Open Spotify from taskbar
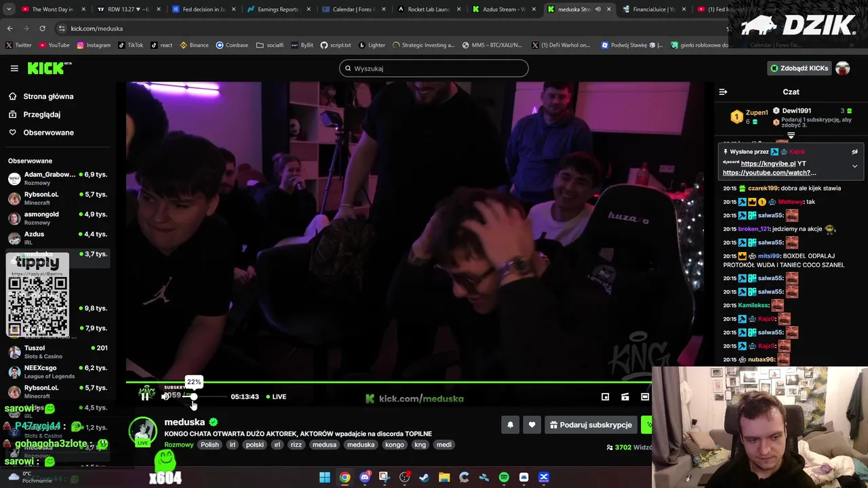868x488 pixels. pyautogui.click(x=504, y=477)
